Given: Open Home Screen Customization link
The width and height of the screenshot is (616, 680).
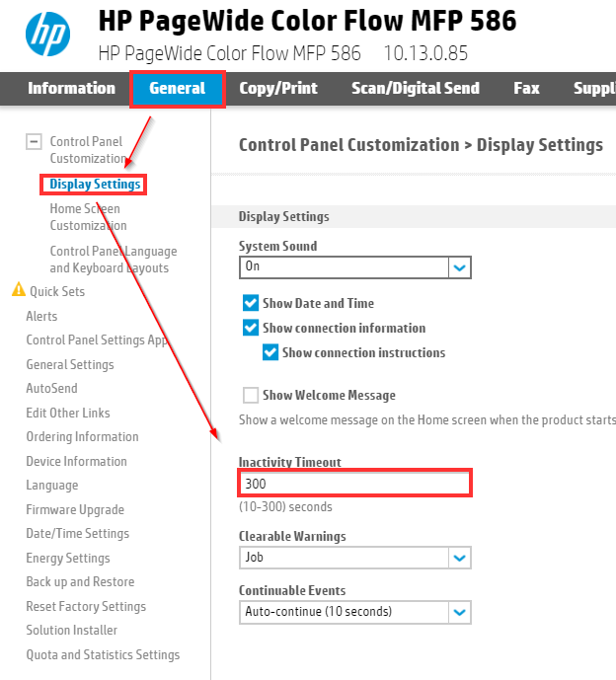Looking at the screenshot, I should click(88, 217).
